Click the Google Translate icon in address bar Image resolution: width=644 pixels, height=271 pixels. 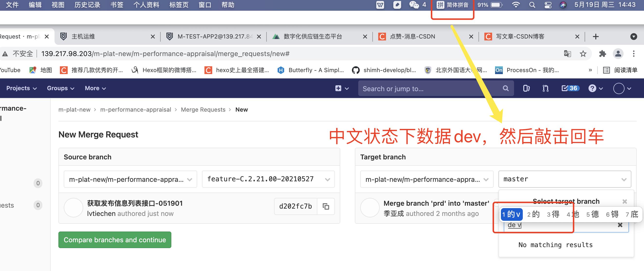pos(567,54)
